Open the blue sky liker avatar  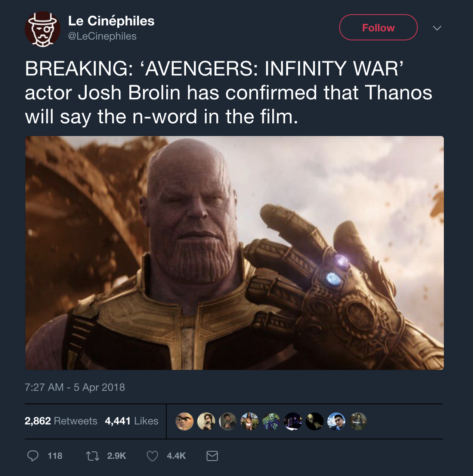336,421
